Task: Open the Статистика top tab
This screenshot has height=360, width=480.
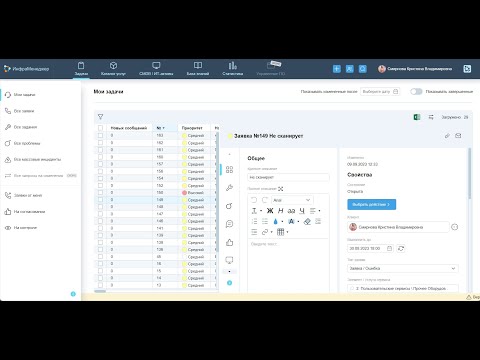Action: 233,69
